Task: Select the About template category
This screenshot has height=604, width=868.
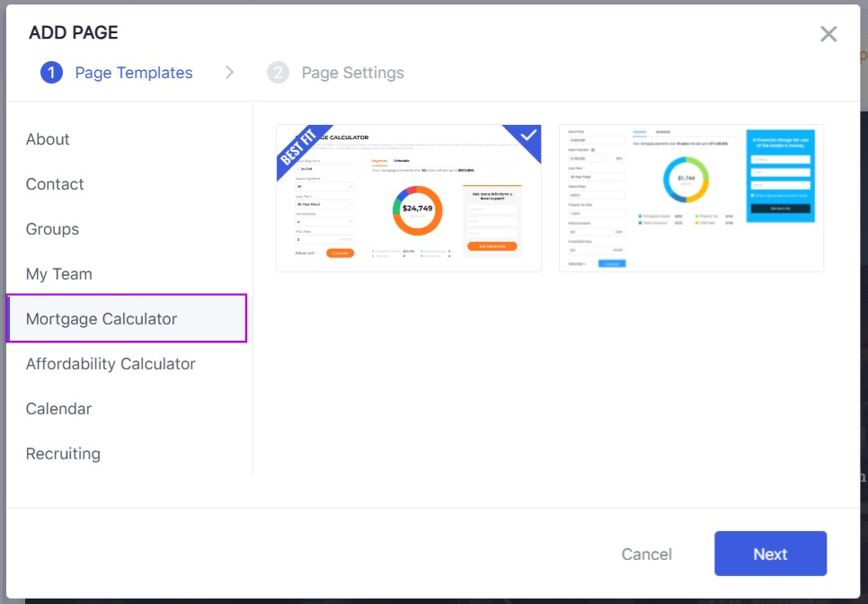Action: point(48,139)
